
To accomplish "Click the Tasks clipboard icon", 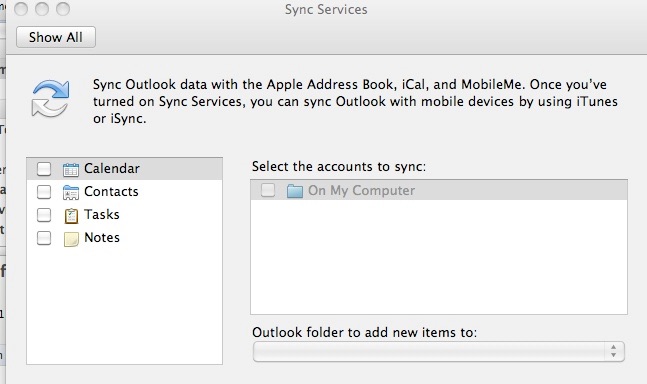I will 71,216.
